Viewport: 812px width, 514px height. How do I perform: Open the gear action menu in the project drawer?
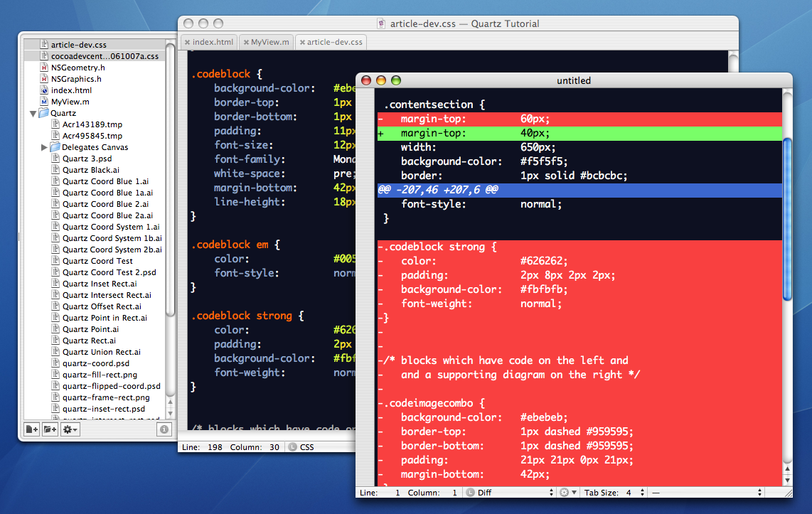click(x=70, y=429)
